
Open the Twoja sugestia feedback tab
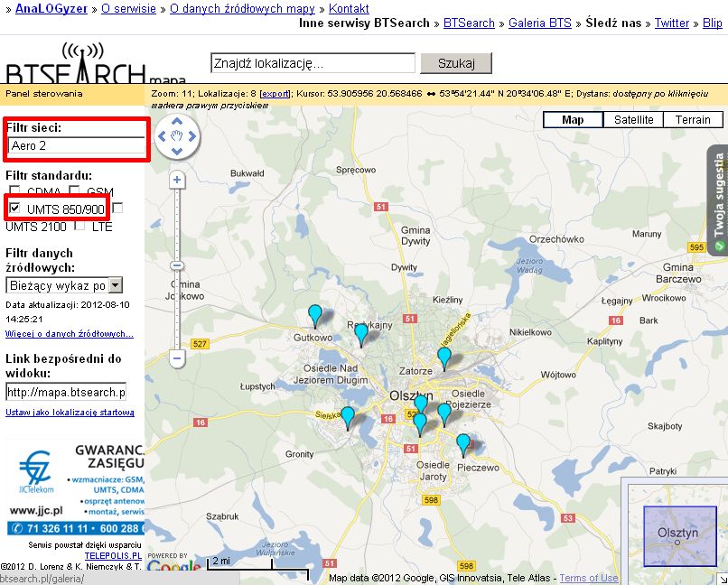coord(718,200)
